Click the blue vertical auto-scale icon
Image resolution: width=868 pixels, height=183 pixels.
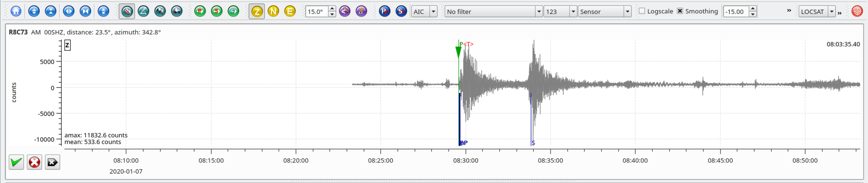(x=103, y=11)
